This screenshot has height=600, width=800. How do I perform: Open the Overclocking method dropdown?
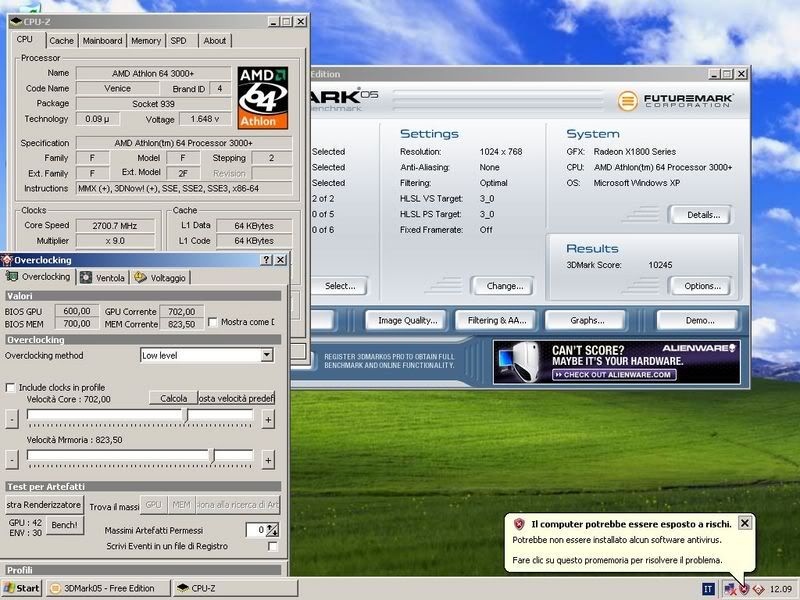click(x=267, y=355)
